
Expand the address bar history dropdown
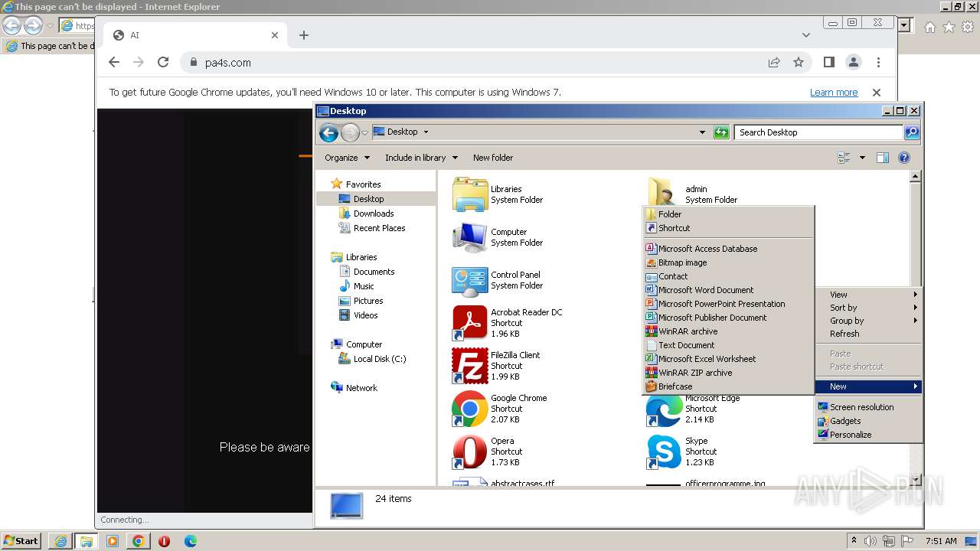click(x=702, y=132)
